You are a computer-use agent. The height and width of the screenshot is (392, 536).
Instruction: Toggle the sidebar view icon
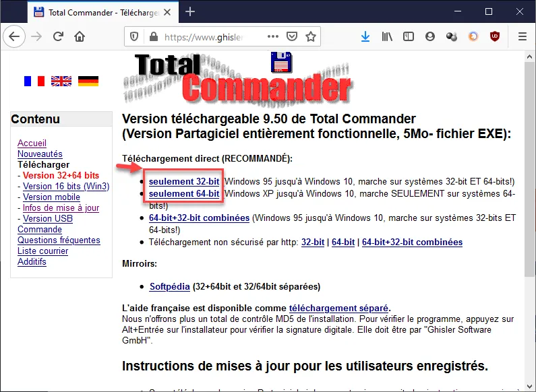coord(409,37)
